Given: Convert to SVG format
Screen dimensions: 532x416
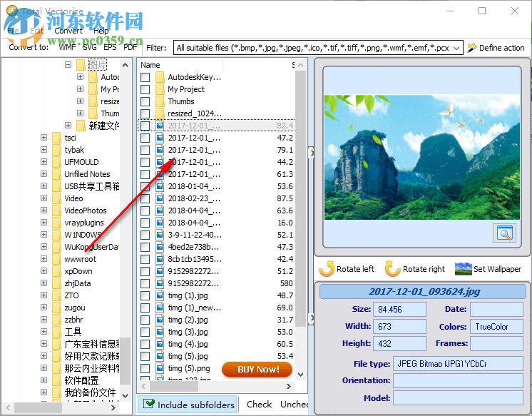Looking at the screenshot, I should pos(90,47).
